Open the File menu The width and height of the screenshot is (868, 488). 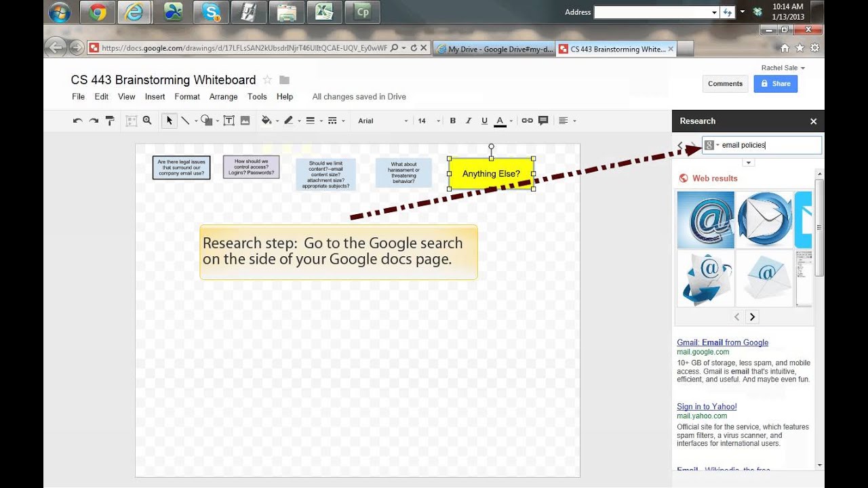[79, 97]
